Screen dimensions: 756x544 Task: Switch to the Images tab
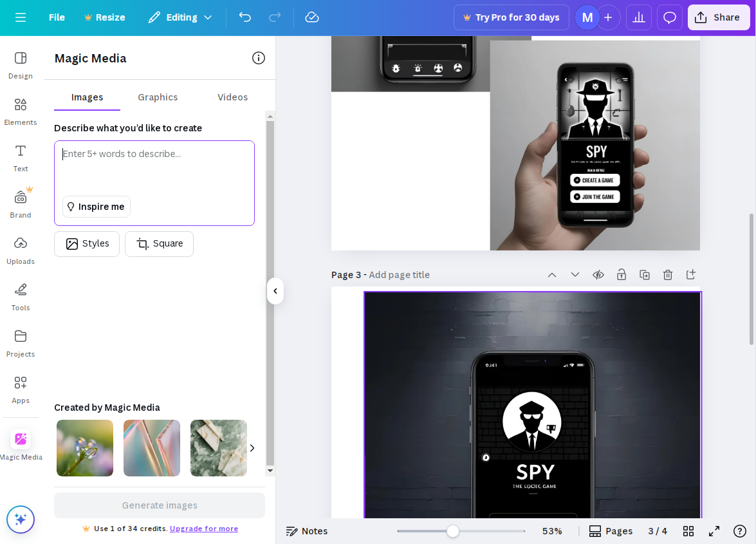[x=87, y=97]
